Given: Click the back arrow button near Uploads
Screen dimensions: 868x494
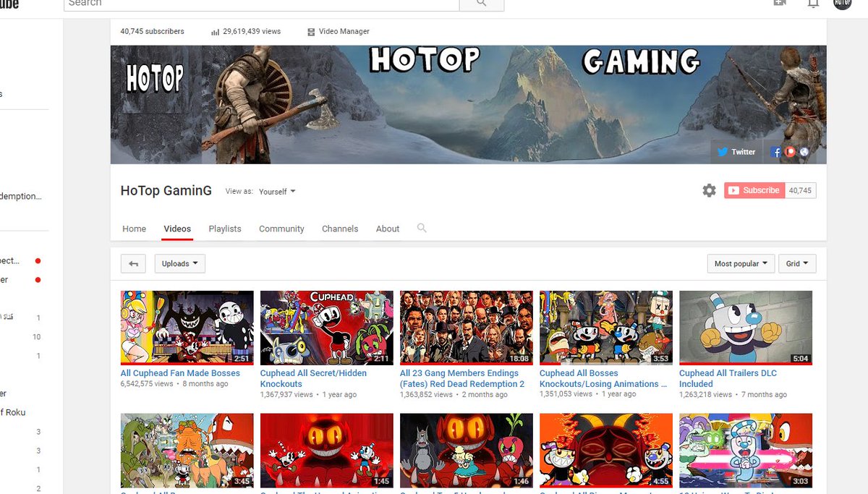Looking at the screenshot, I should pyautogui.click(x=133, y=264).
